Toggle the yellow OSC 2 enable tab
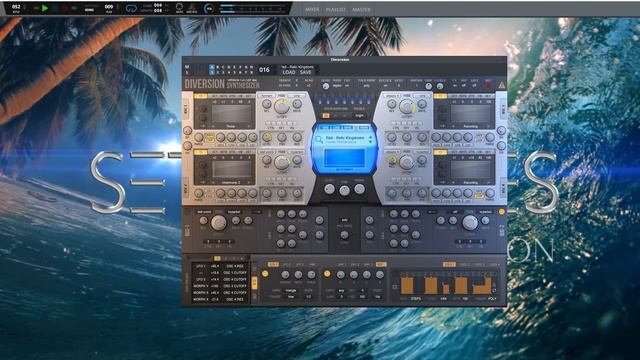Screen dimensions: 640x360 point(200,152)
